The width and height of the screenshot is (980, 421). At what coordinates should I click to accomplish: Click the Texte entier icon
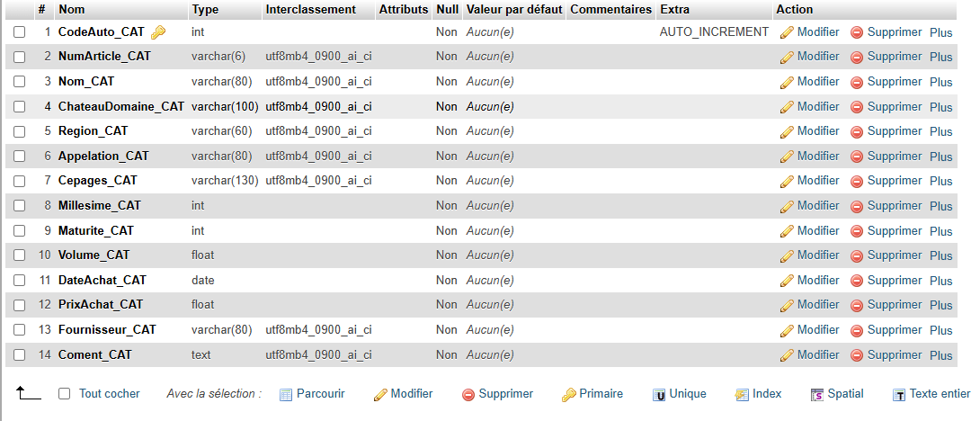(899, 395)
